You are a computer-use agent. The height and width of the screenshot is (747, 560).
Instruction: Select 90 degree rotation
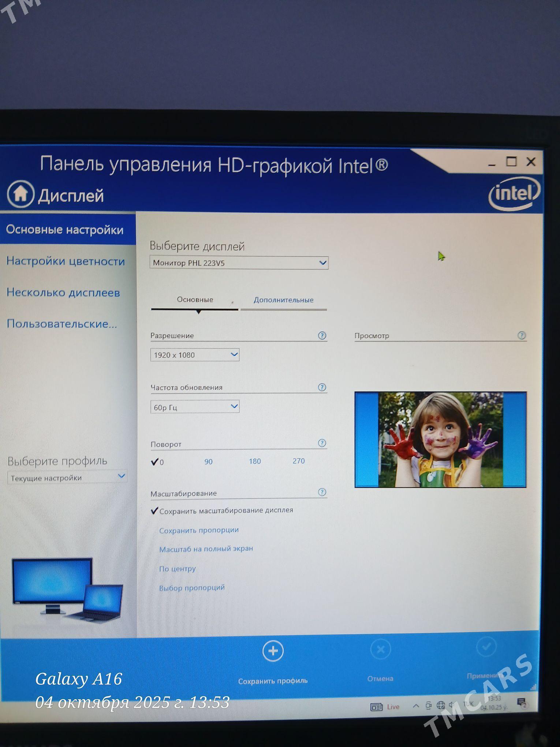pos(208,462)
